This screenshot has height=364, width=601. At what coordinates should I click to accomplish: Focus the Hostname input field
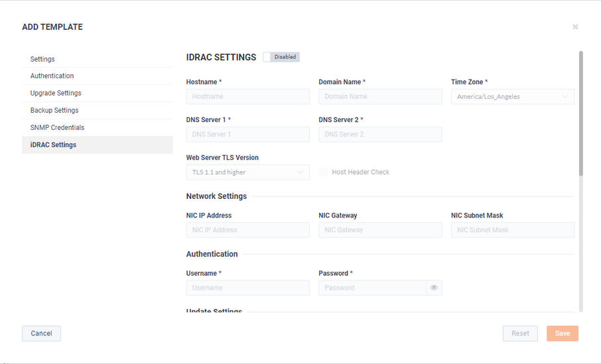pos(247,97)
